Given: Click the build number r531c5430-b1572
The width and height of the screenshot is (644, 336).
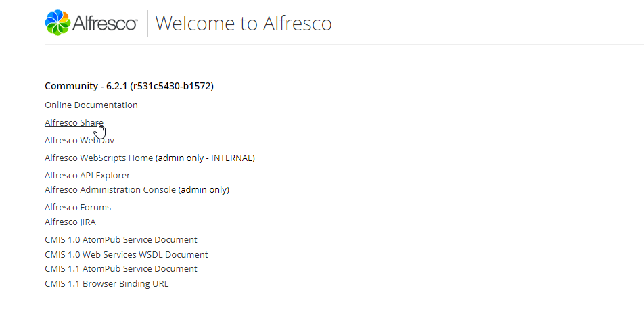Looking at the screenshot, I should point(172,86).
